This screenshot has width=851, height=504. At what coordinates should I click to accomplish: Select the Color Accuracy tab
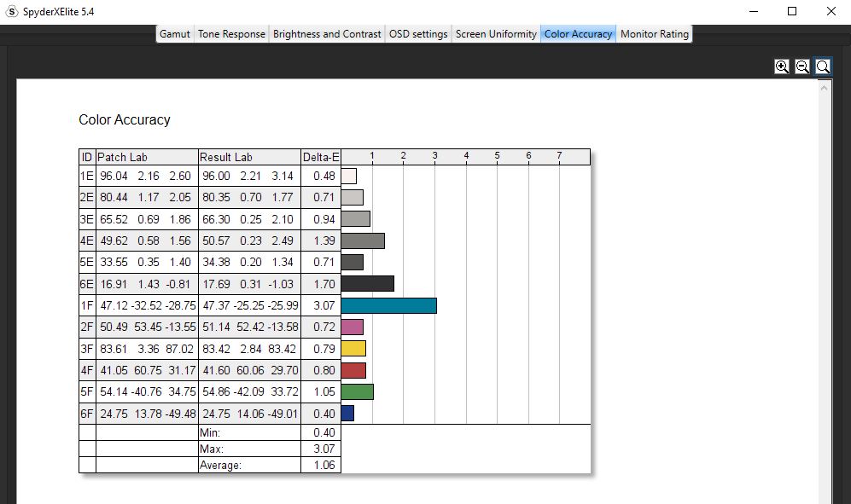(578, 34)
